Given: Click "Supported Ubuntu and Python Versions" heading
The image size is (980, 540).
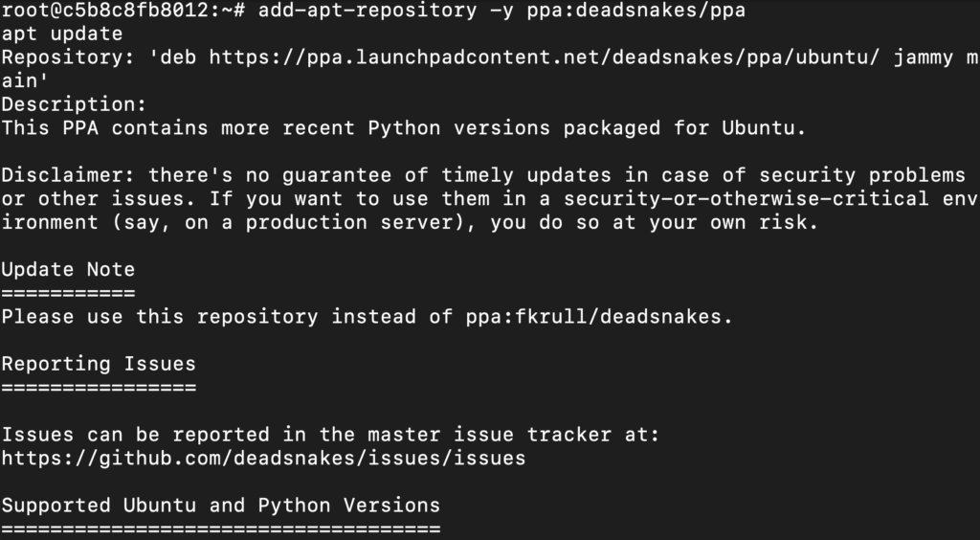Looking at the screenshot, I should 221,505.
